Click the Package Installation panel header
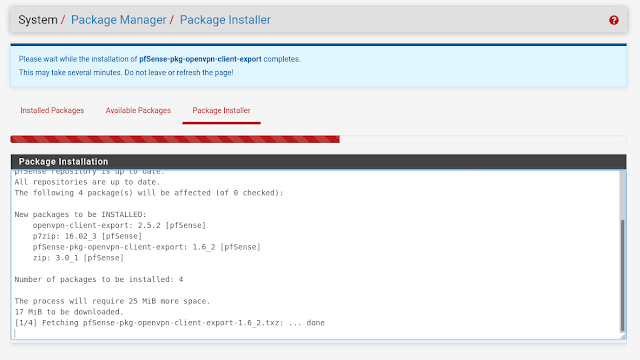This screenshot has height=360, width=640. [x=318, y=162]
